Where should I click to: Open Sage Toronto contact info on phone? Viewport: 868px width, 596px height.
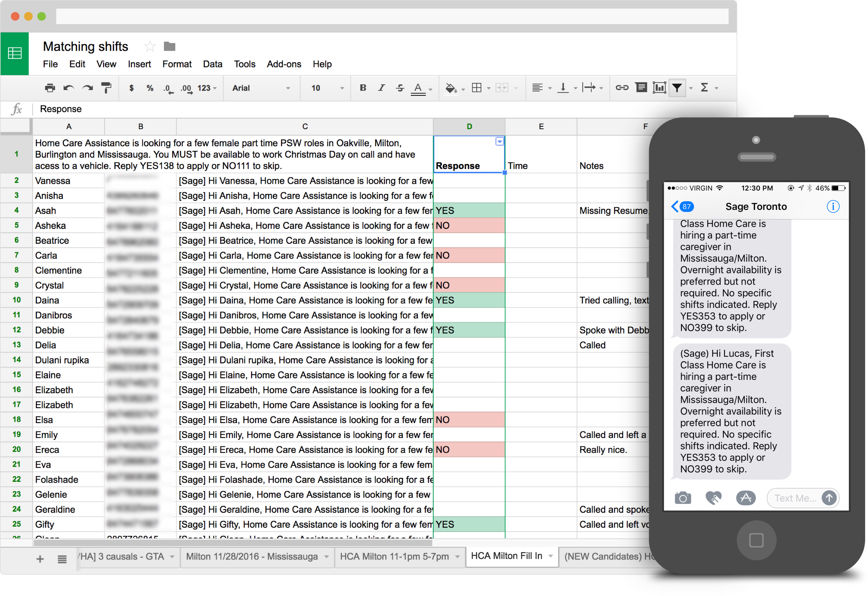833,207
